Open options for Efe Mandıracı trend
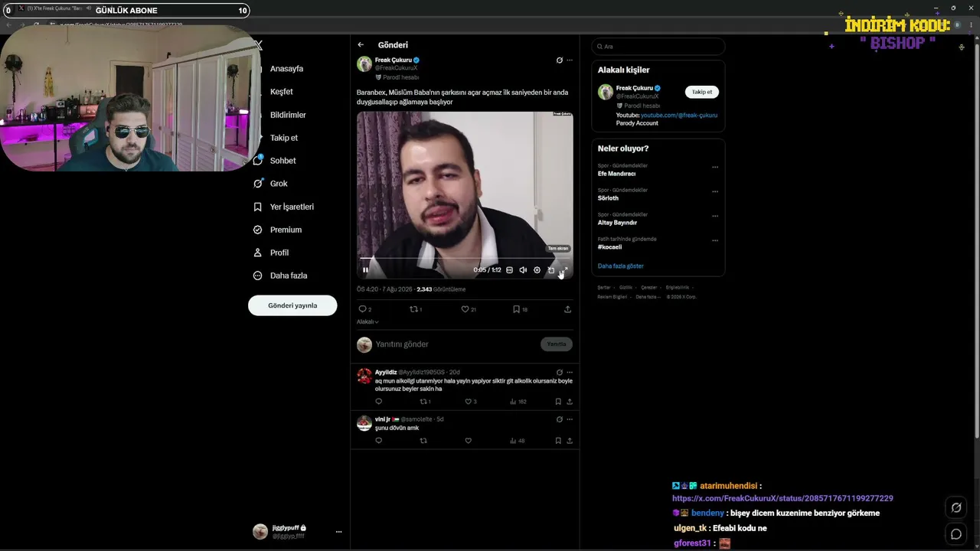The width and height of the screenshot is (980, 551). tap(715, 167)
